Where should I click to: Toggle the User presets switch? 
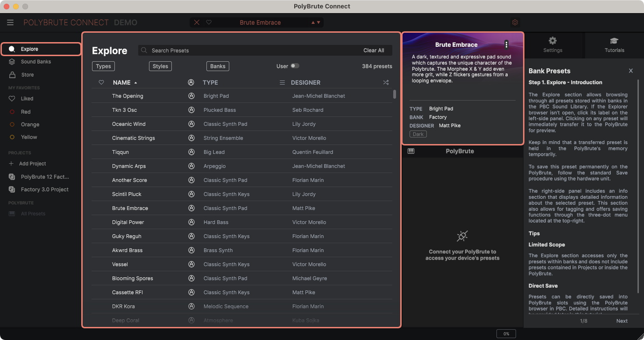295,66
